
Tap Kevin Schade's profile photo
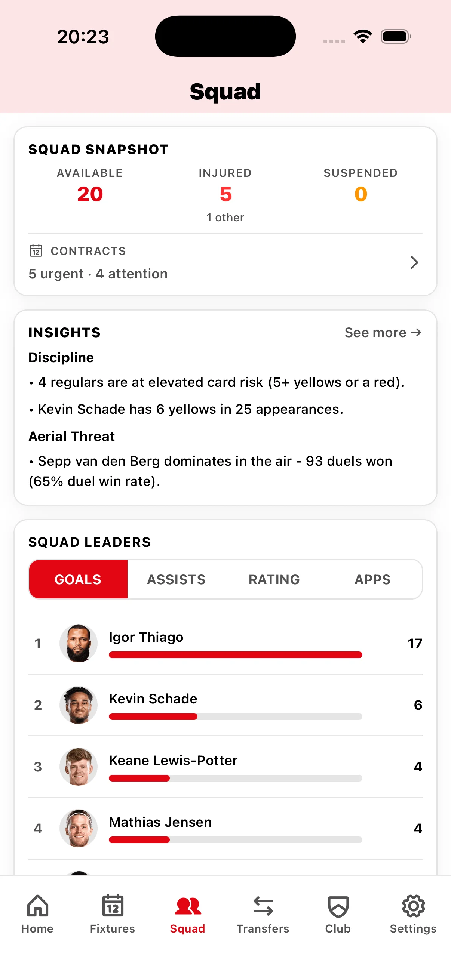point(79,705)
